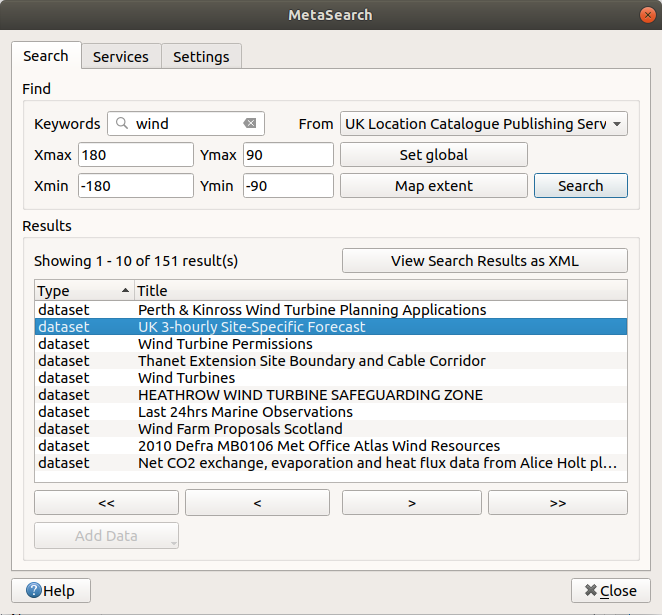Sort results by Type column header
662x615 pixels.
click(83, 291)
